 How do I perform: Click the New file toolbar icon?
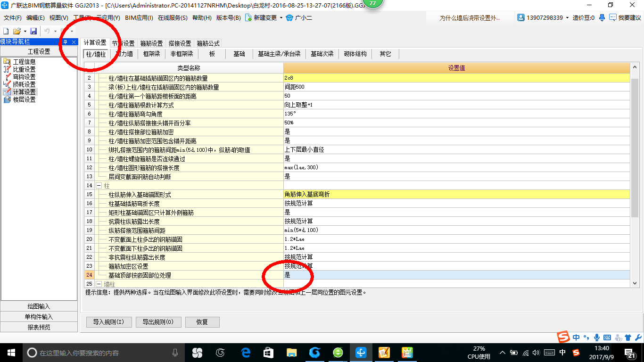pyautogui.click(x=6, y=31)
